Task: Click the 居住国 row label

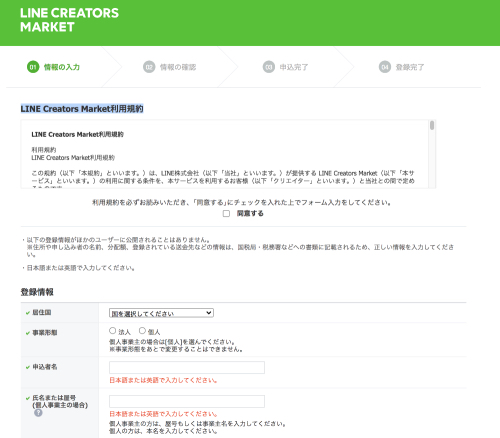Action: [42, 312]
